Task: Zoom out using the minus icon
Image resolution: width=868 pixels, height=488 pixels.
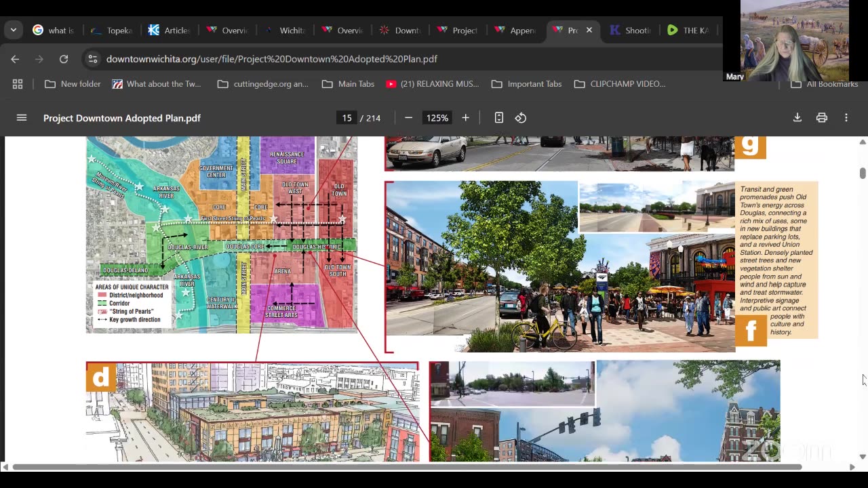Action: 408,118
